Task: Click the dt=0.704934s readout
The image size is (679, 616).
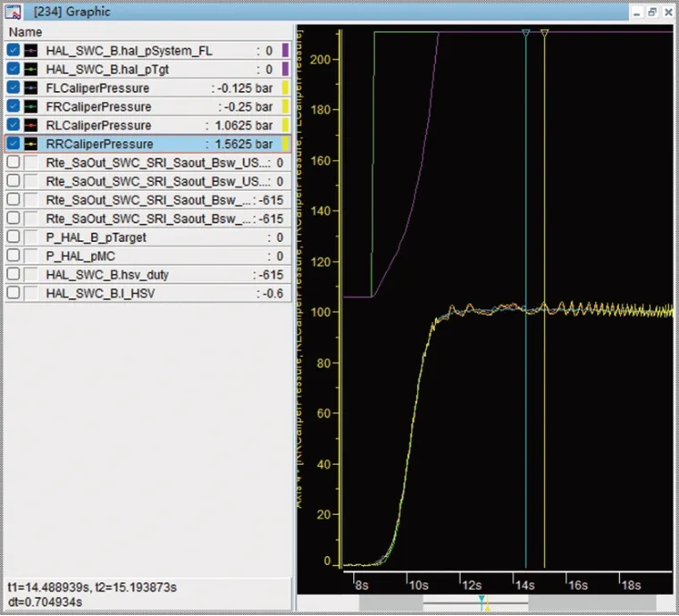Action: click(x=45, y=601)
